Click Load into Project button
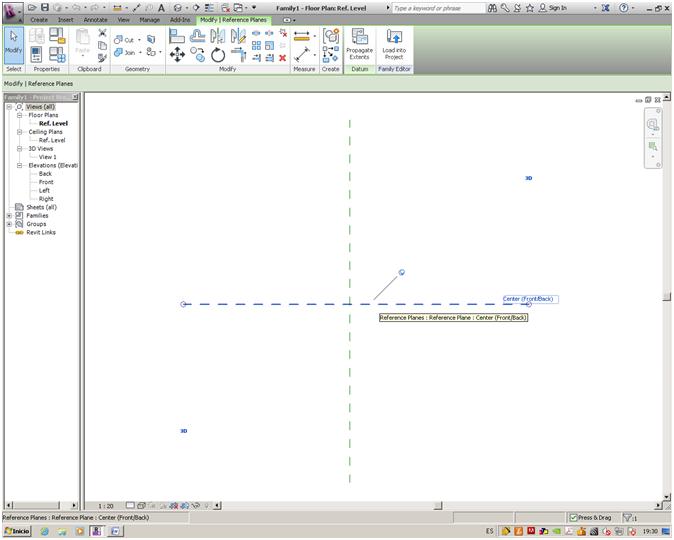The width and height of the screenshot is (674, 540). (394, 44)
